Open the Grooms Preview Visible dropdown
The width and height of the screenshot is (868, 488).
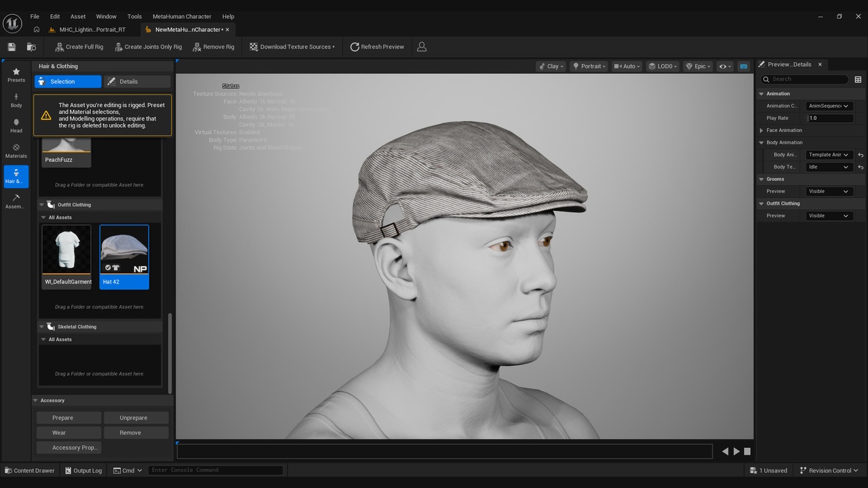coord(829,191)
